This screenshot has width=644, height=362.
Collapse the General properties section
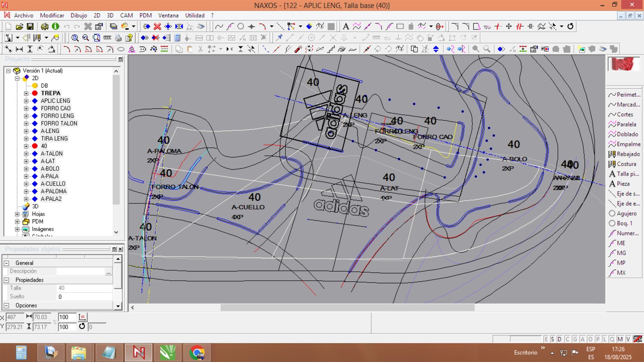point(6,263)
